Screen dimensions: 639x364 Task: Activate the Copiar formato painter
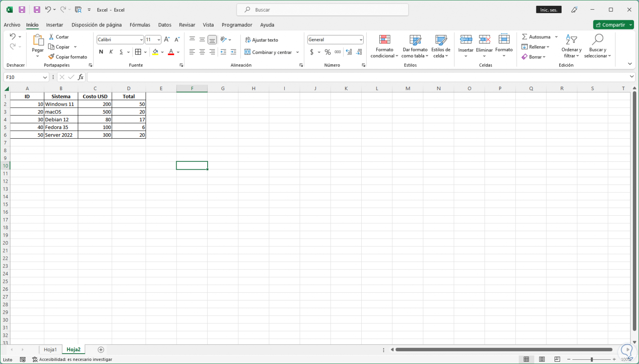pyautogui.click(x=68, y=57)
